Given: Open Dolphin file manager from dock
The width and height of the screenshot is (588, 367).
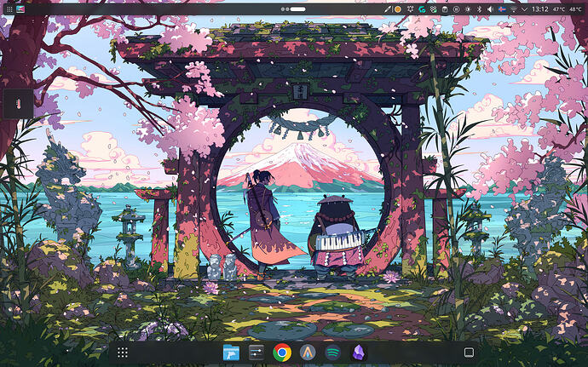Looking at the screenshot, I should tap(231, 353).
